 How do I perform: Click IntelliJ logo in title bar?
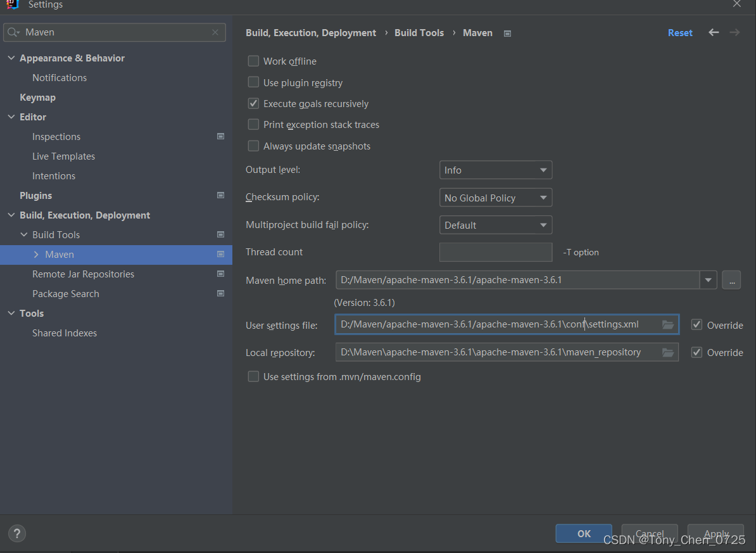tap(13, 4)
